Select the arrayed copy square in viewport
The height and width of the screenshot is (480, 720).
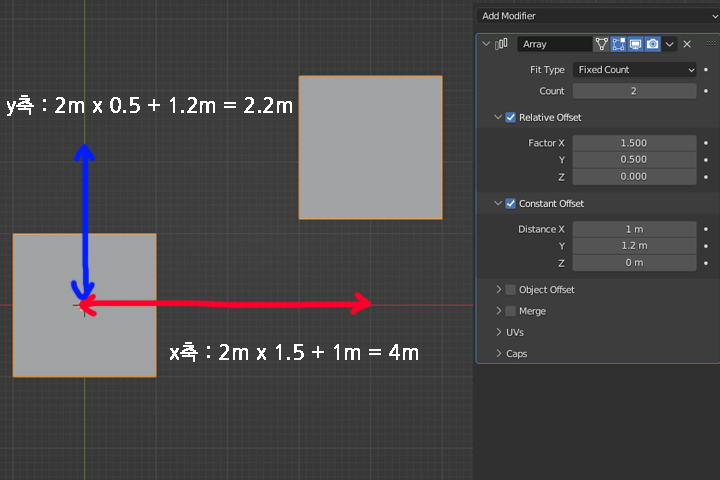click(x=371, y=147)
